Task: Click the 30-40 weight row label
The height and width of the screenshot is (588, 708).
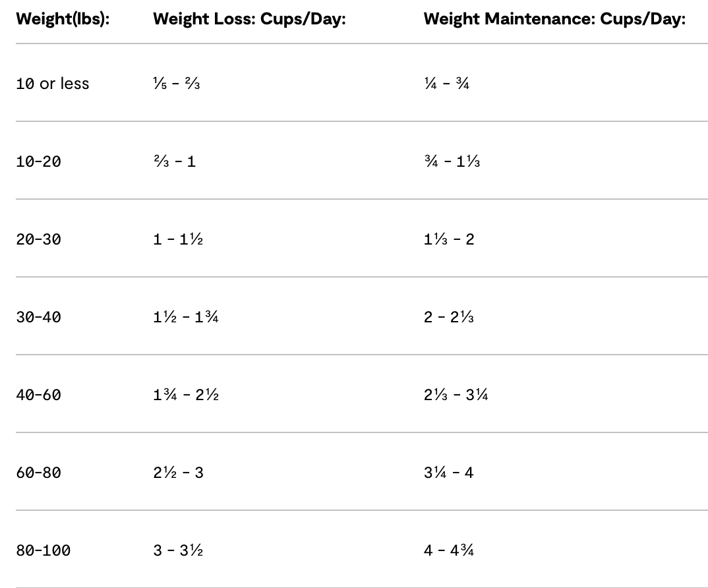Action: tap(38, 317)
